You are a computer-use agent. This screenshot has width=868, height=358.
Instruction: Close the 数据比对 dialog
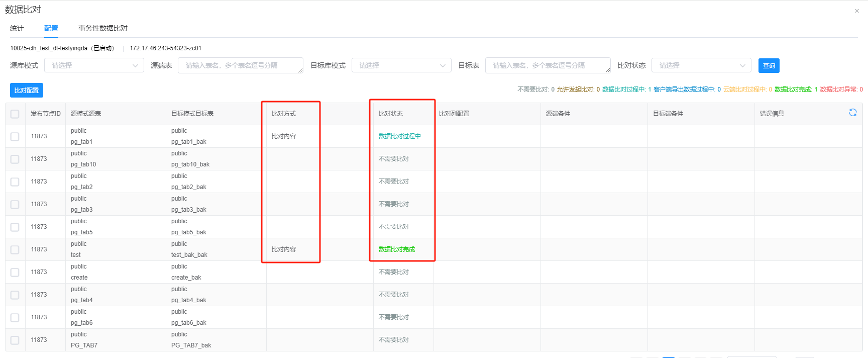[x=856, y=11]
